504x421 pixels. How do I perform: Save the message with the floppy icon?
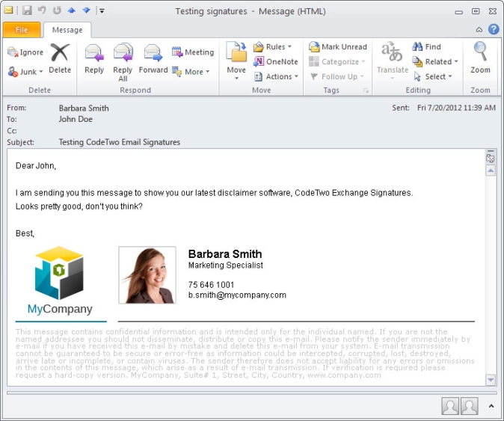pyautogui.click(x=28, y=11)
